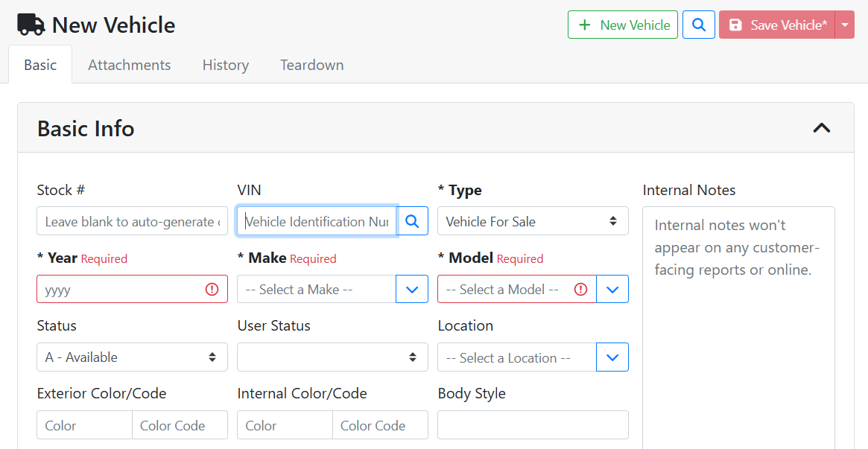Screen dimensions: 868x449
Task: Collapse the Basic Info panel chevron
Action: pos(821,128)
